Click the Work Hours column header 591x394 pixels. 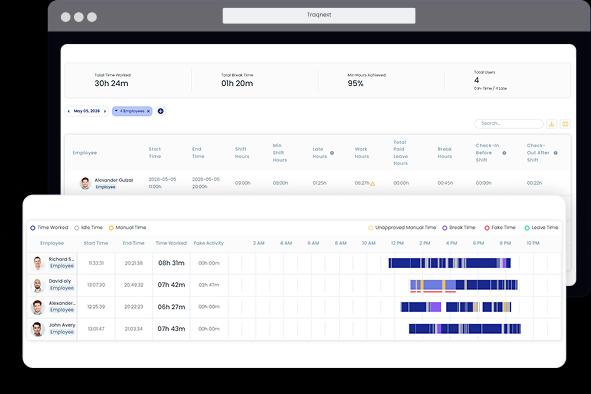click(362, 153)
